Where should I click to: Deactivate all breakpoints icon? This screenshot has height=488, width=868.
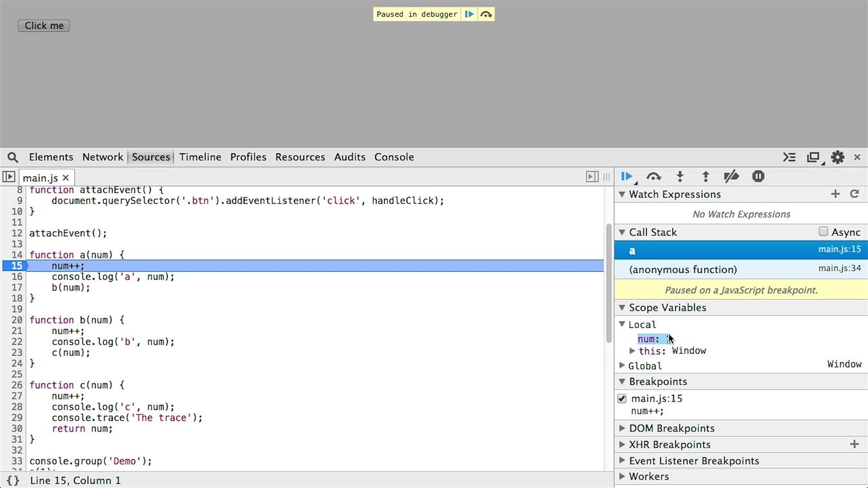click(x=731, y=177)
